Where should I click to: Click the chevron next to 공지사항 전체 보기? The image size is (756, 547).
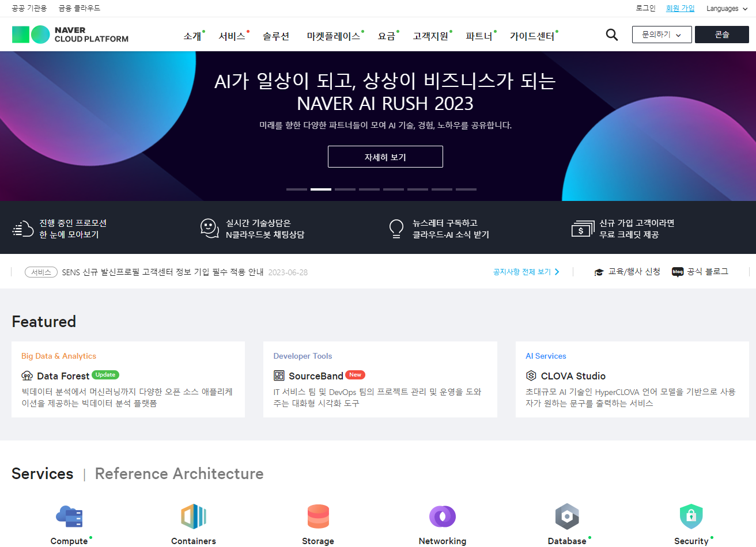[557, 272]
